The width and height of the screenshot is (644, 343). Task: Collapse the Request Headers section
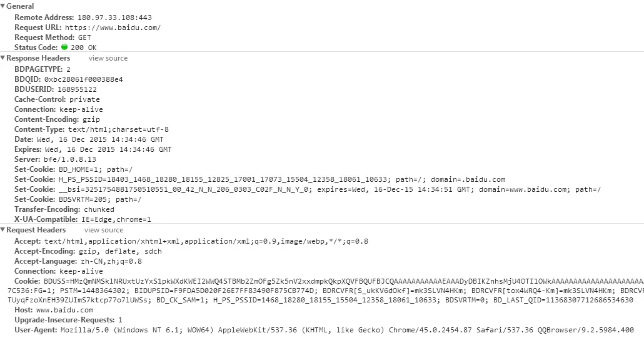(x=3, y=230)
